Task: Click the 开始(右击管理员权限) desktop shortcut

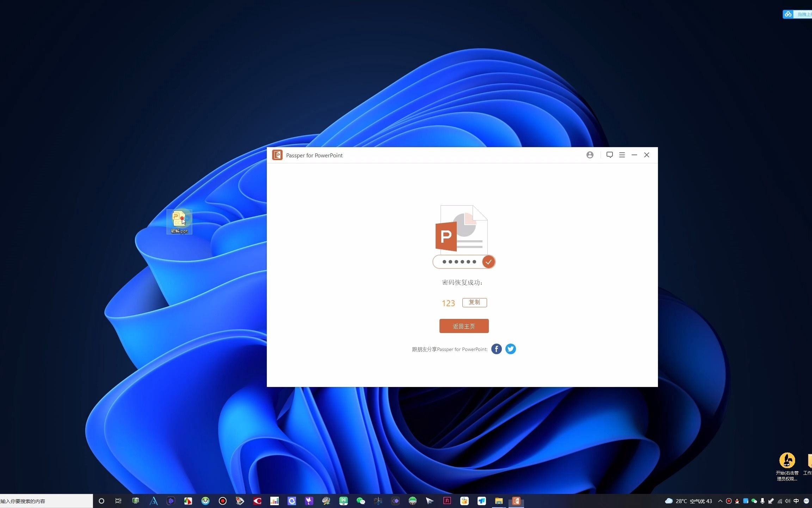Action: click(x=787, y=467)
